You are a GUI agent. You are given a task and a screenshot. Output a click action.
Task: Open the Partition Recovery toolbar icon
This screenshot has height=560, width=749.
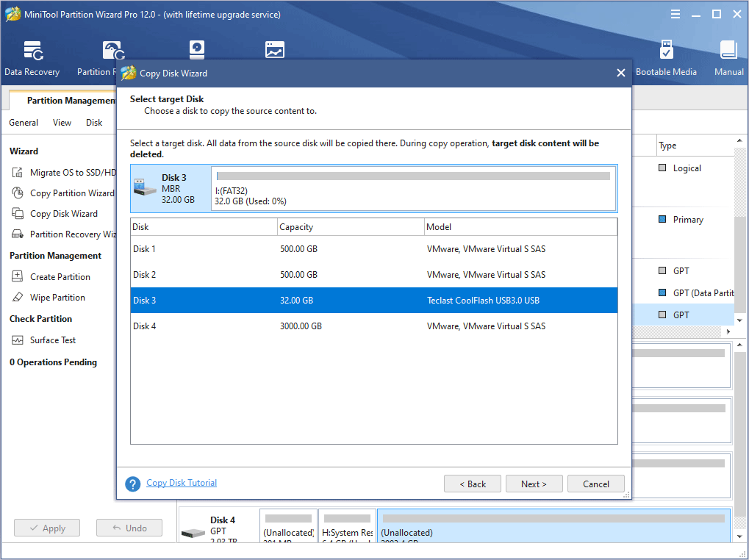114,51
